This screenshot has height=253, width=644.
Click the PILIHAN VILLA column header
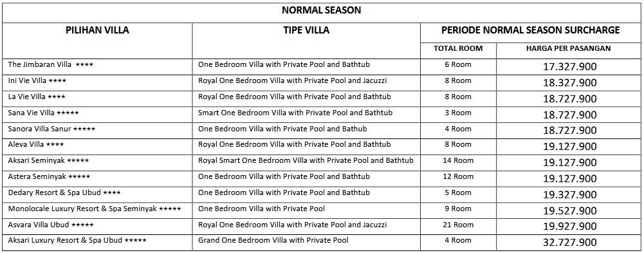click(x=97, y=41)
